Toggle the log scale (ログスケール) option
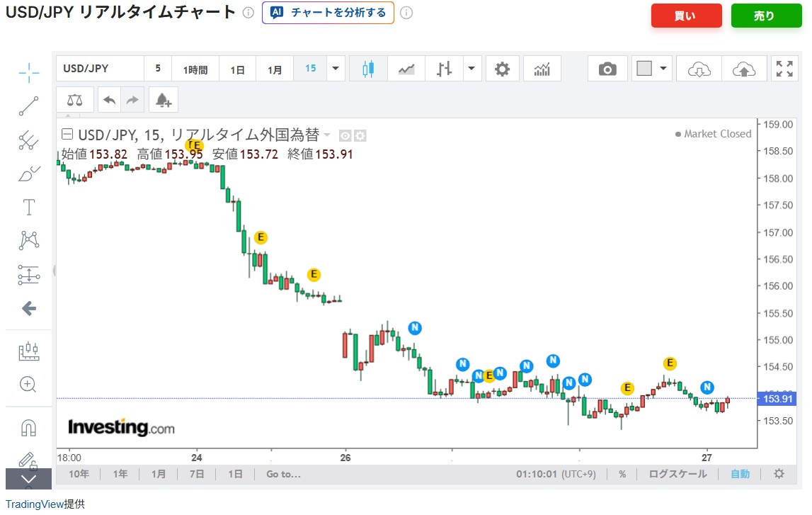 coord(677,474)
